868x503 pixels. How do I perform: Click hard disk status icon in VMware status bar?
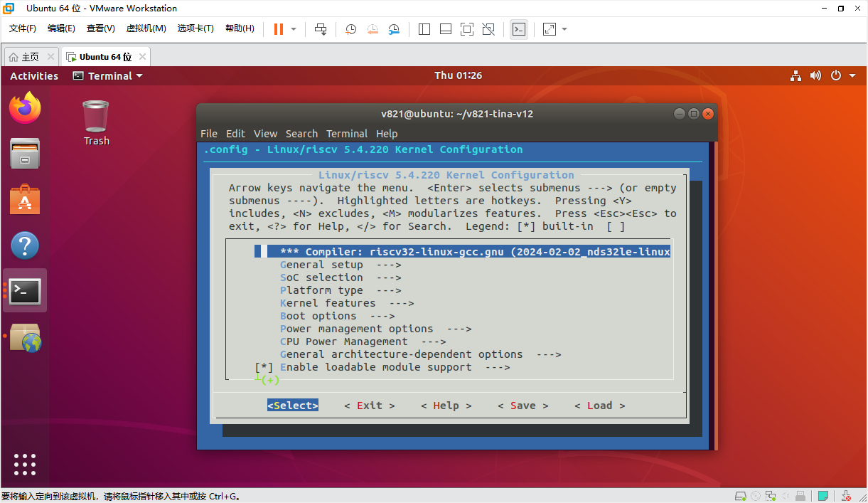[741, 496]
